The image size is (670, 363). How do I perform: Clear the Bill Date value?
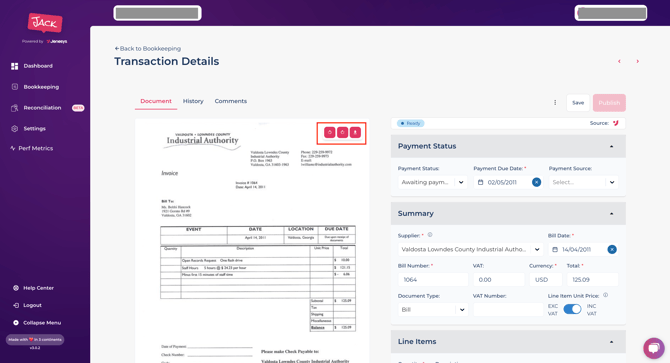(612, 249)
